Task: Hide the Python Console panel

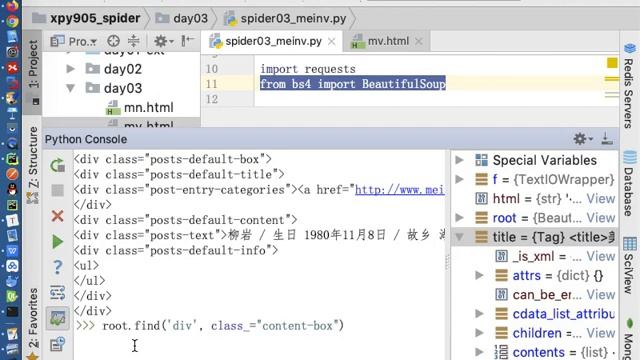Action: pos(607,139)
